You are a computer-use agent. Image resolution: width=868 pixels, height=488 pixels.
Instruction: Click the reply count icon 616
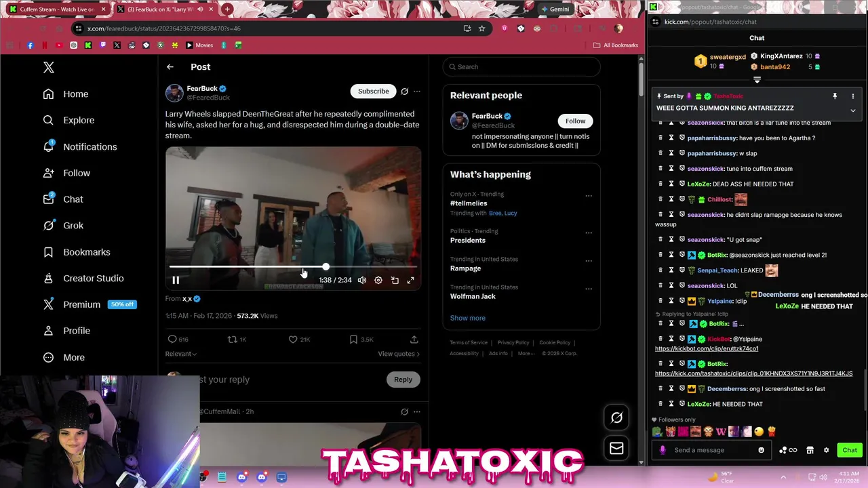(x=172, y=340)
